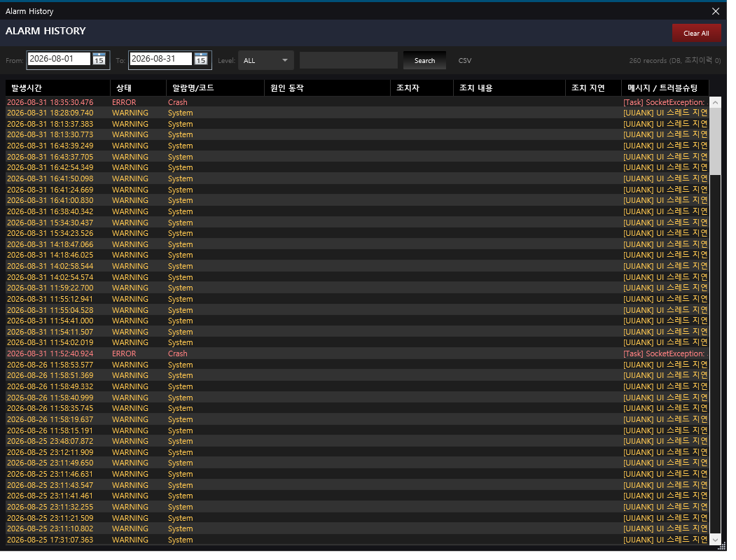The image size is (736, 560).
Task: Click UIJANK message in 2026-08-26 11:58:40.999 row
Action: [665, 398]
